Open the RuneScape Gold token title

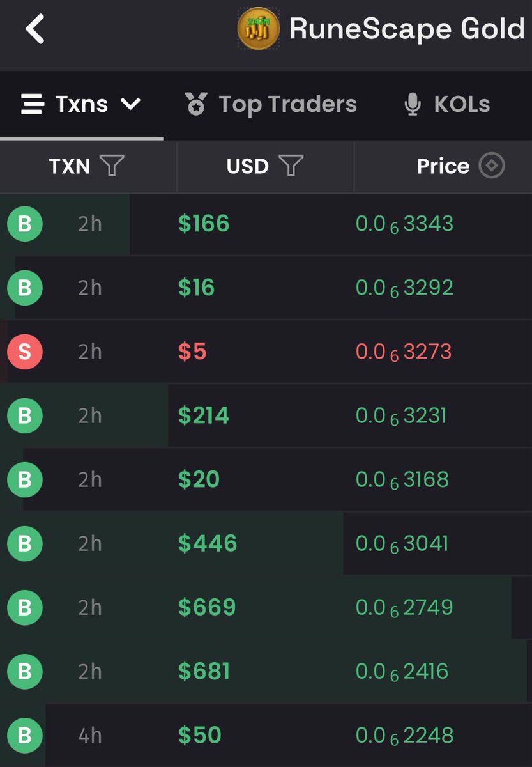coord(407,29)
